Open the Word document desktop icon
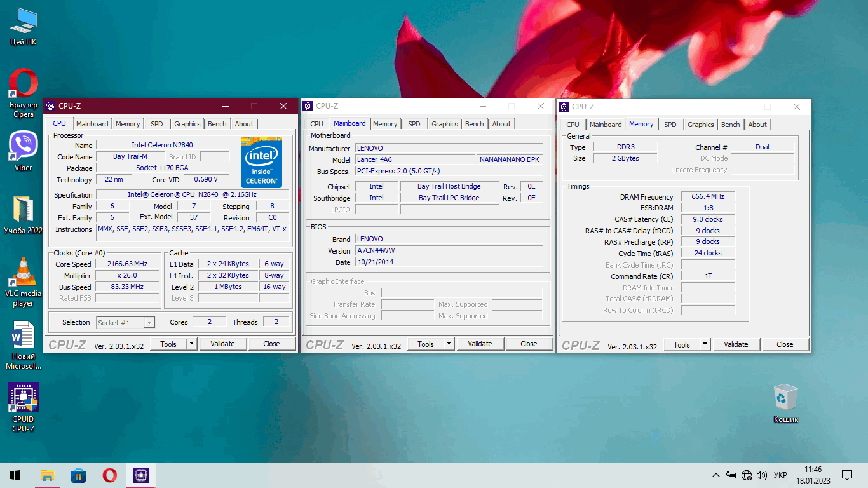 [x=24, y=345]
